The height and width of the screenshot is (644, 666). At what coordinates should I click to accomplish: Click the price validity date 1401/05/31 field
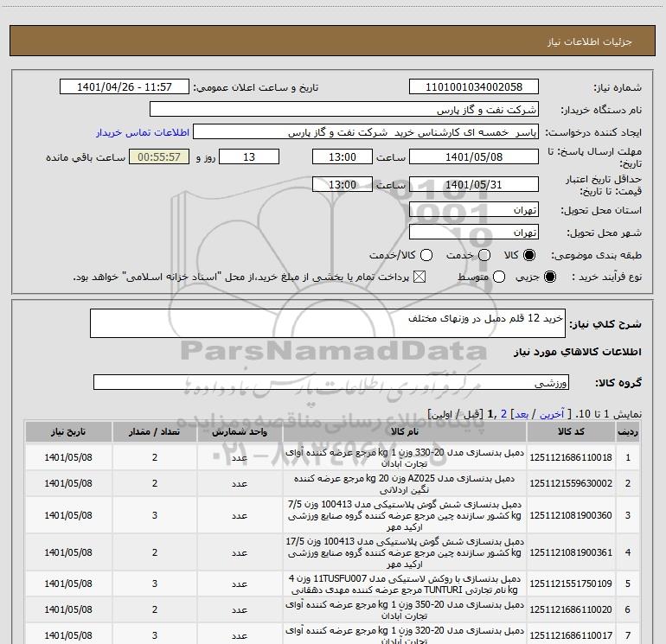(x=474, y=184)
